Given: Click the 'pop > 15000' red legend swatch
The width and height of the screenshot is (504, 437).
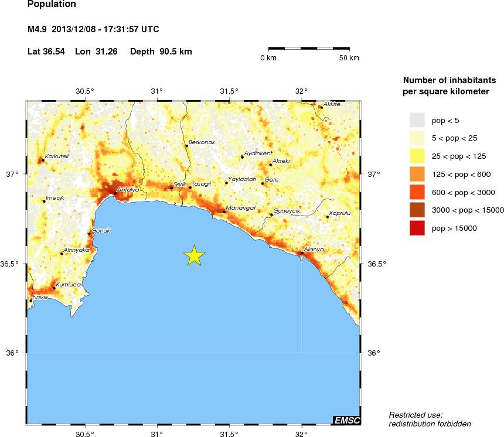Looking at the screenshot, I should [x=417, y=228].
